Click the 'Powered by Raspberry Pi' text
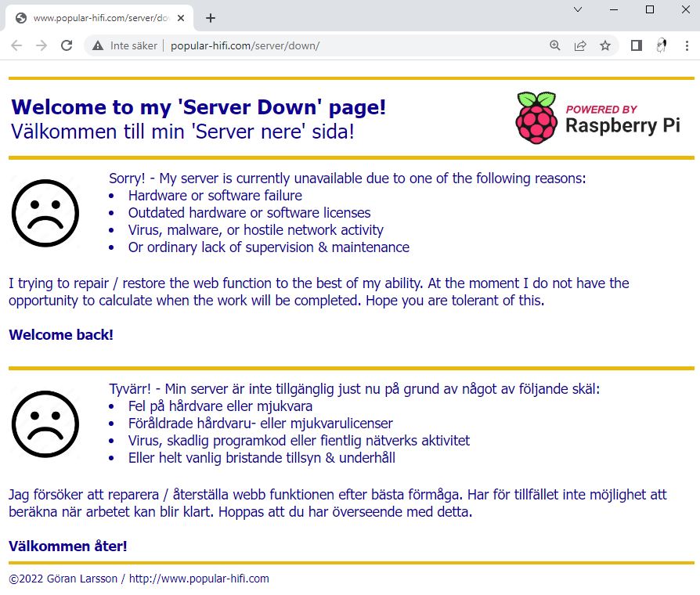This screenshot has width=700, height=595. click(x=622, y=119)
